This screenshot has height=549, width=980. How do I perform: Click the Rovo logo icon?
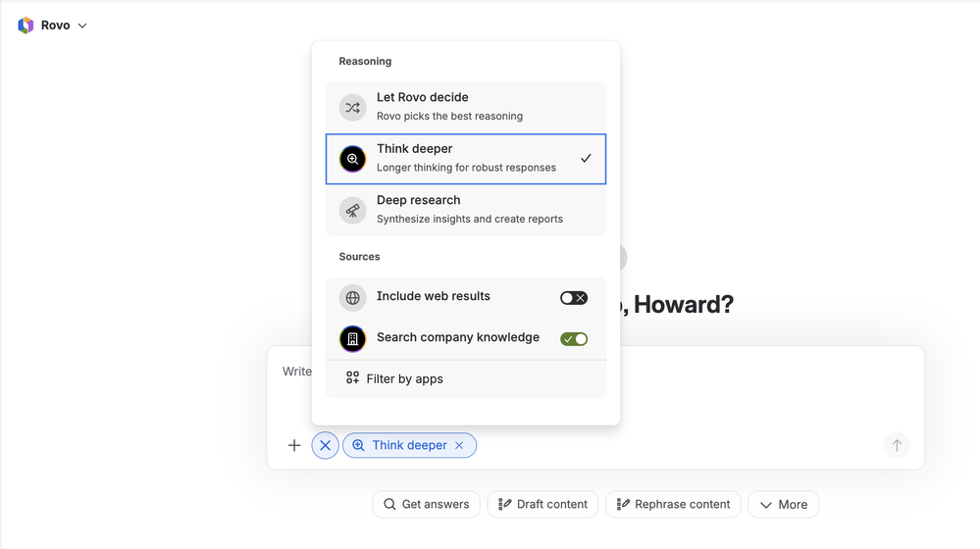[26, 25]
